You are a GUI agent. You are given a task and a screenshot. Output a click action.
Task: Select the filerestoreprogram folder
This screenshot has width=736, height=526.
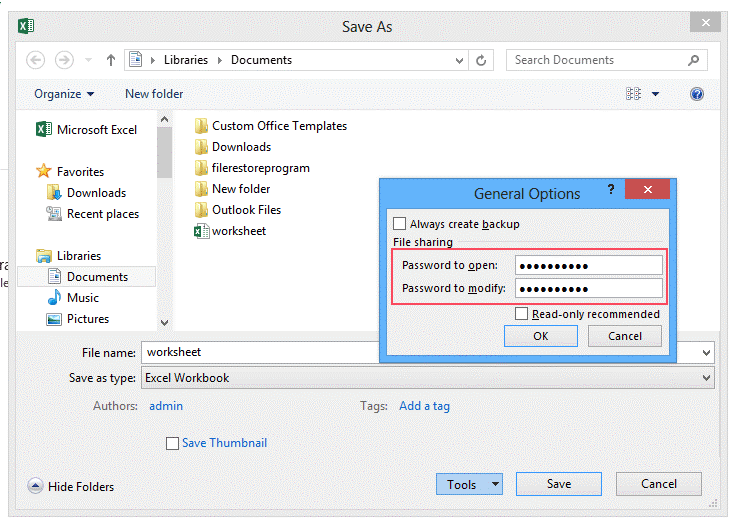click(252, 168)
